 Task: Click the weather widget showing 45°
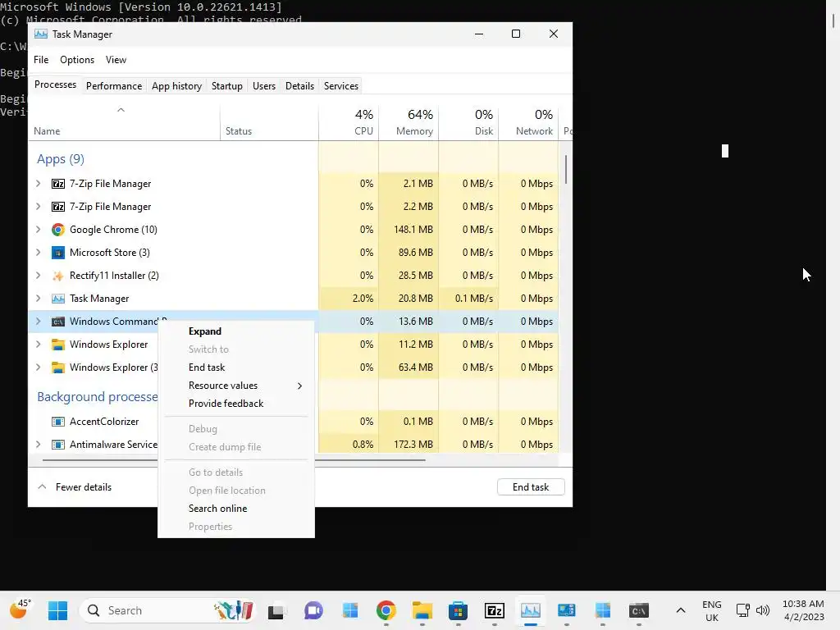[x=20, y=609]
